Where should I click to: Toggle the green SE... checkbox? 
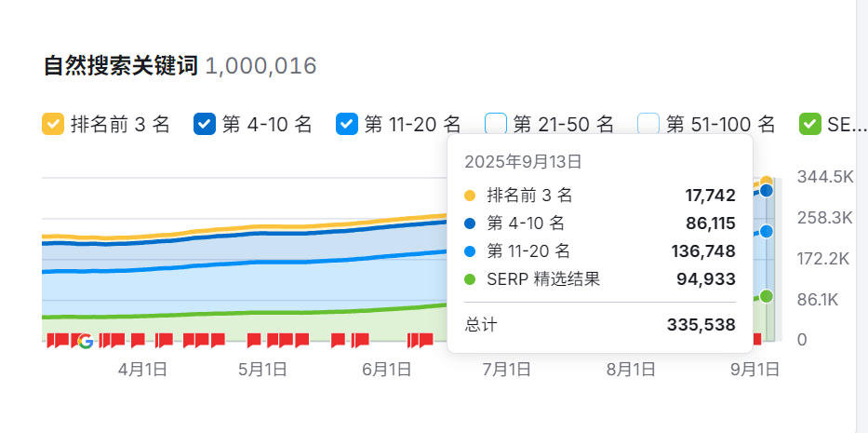tap(810, 124)
